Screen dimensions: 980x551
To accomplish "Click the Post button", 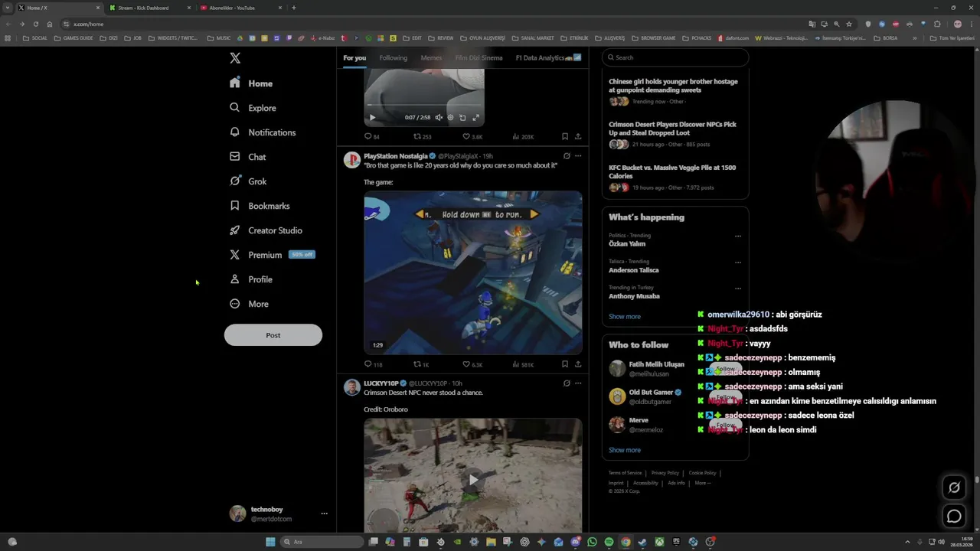I will click(273, 335).
